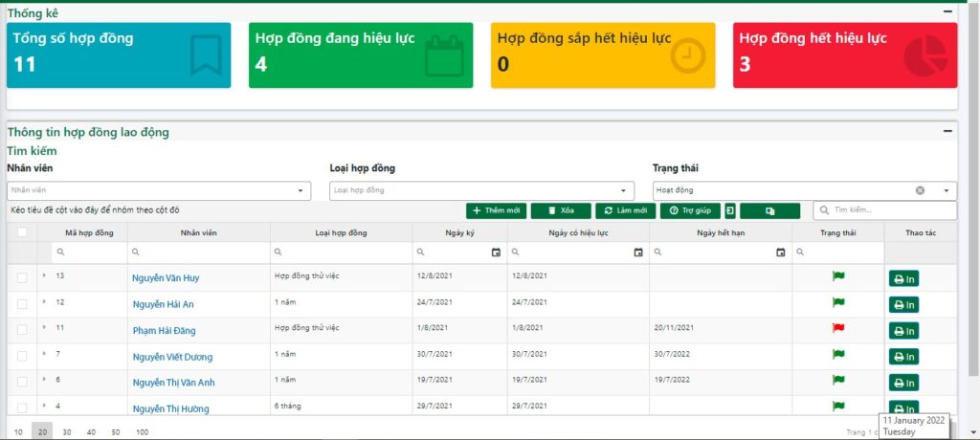Print contract of Nguyễn Văn Huy

coord(903,278)
